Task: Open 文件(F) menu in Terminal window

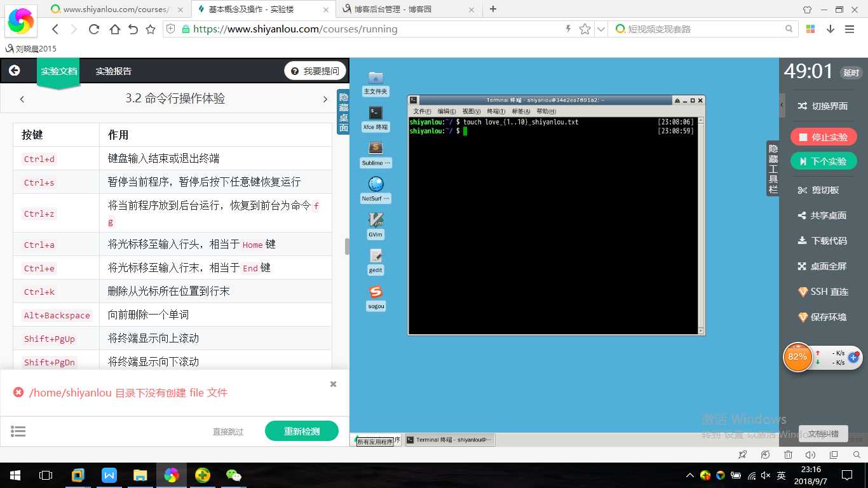Action: pos(422,111)
